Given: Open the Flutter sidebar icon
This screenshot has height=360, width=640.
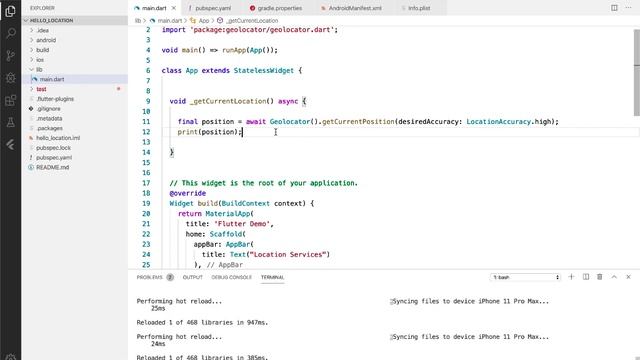Looking at the screenshot, I should coord(11,144).
